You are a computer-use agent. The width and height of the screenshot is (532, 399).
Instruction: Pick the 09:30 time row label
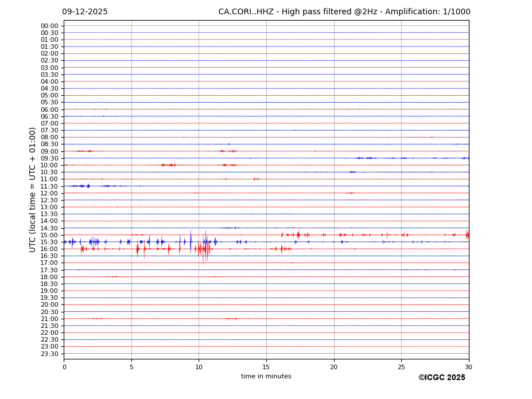coord(49,158)
